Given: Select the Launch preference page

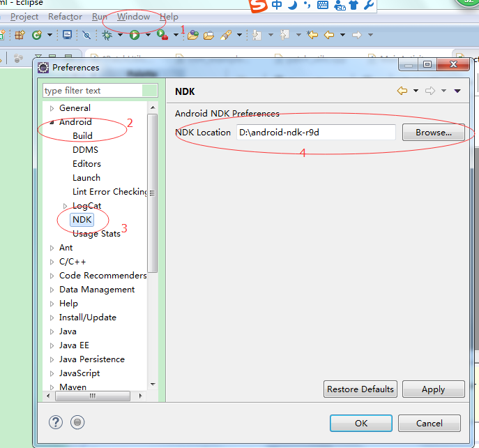Looking at the screenshot, I should coord(86,178).
